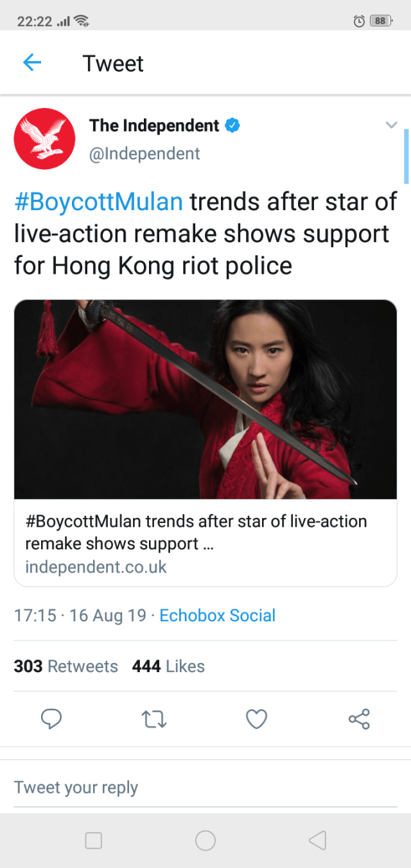The height and width of the screenshot is (868, 411).
Task: Tap the Tweet your reply field
Action: click(x=205, y=788)
